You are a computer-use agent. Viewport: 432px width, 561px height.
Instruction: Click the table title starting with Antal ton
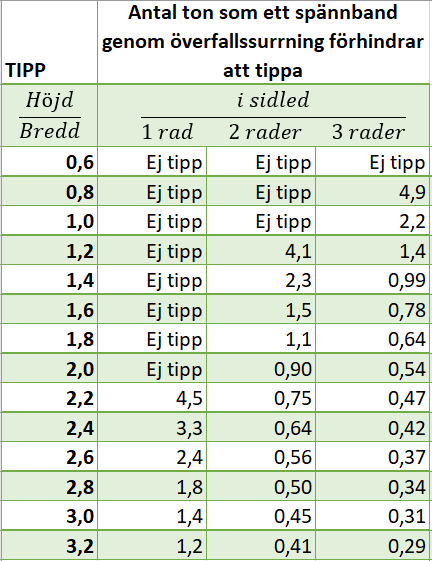coord(263,42)
